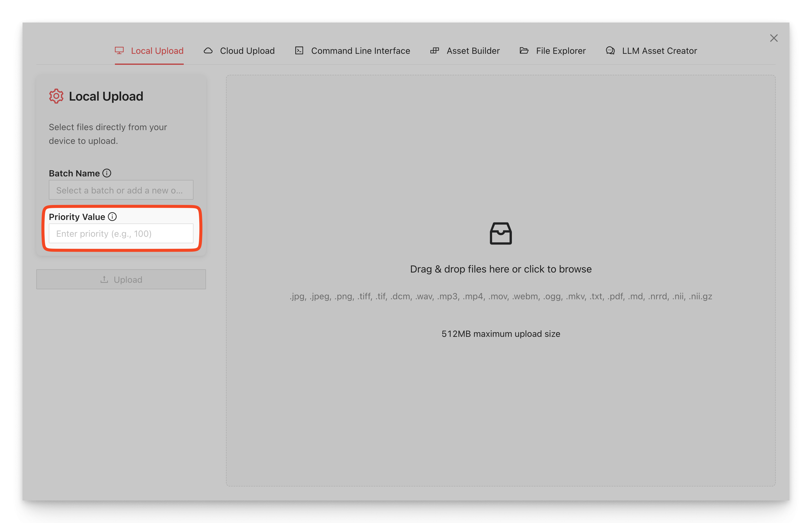Click the LLM Asset Creator chat icon
Image resolution: width=812 pixels, height=523 pixels.
click(x=610, y=51)
